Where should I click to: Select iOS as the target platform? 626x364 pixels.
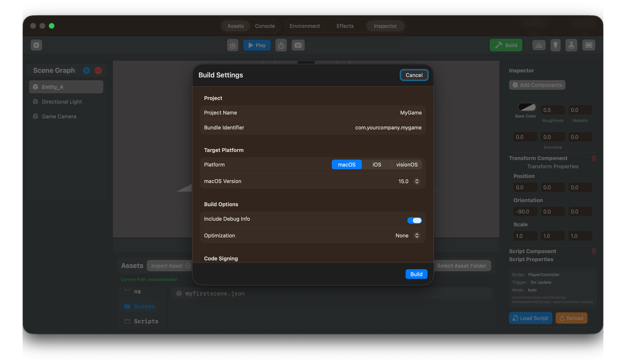[x=376, y=164]
